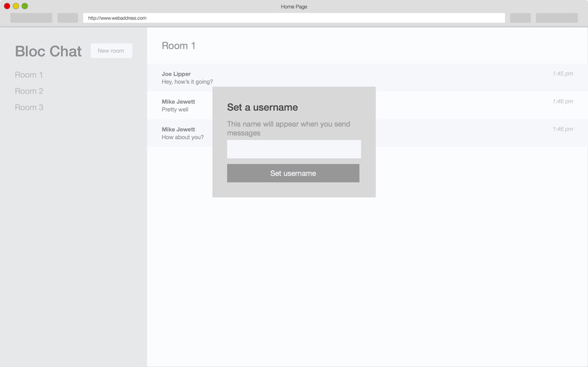Image resolution: width=588 pixels, height=367 pixels.
Task: Maximize the window with the green button
Action: [x=25, y=6]
